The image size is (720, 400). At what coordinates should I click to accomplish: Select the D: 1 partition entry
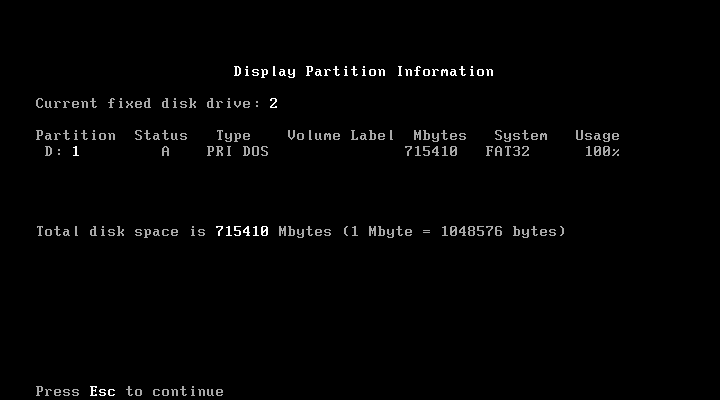coord(62,152)
